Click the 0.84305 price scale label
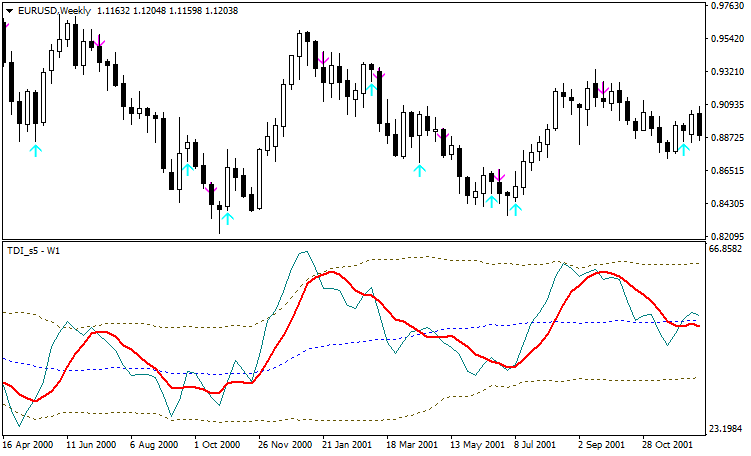Image resolution: width=751 pixels, height=456 pixels. pos(727,204)
